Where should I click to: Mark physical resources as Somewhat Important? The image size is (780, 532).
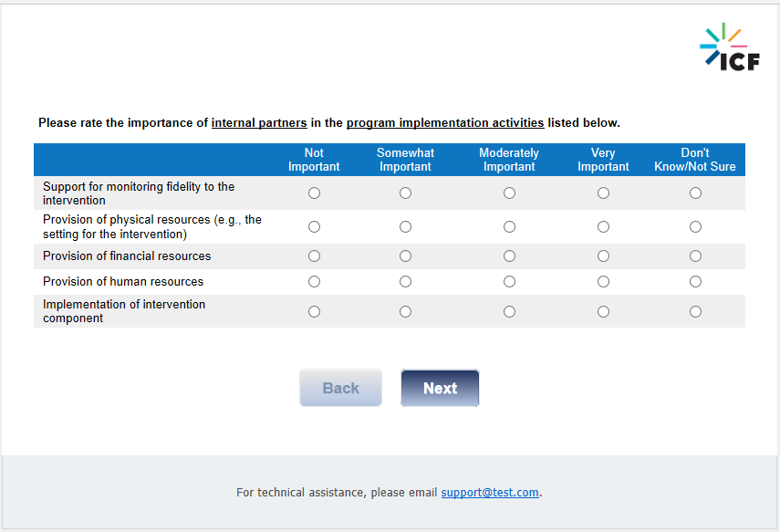click(405, 226)
